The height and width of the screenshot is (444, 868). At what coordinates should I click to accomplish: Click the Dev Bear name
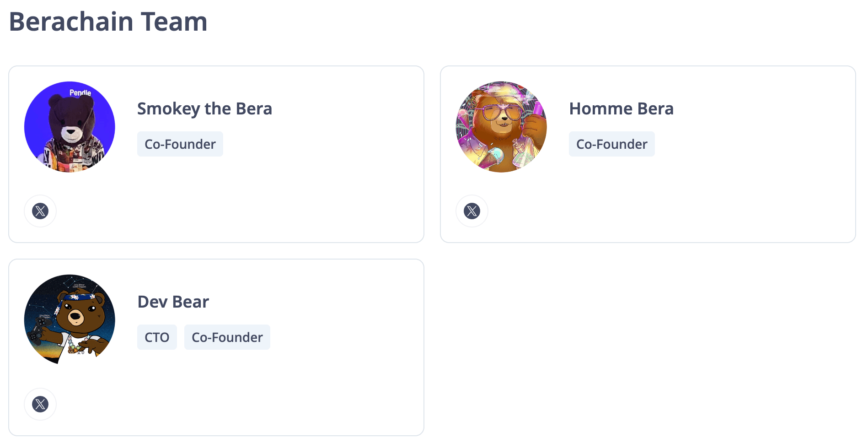point(173,302)
